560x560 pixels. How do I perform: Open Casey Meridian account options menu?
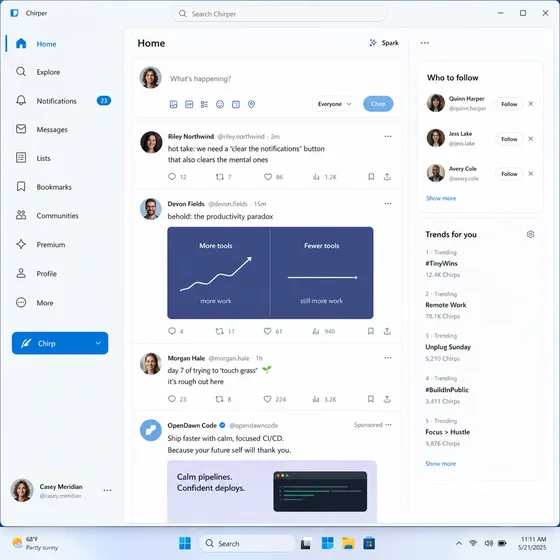pos(107,490)
